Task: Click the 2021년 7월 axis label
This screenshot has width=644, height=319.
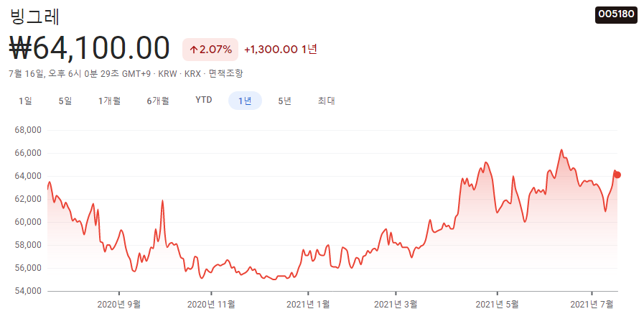Action: point(592,305)
